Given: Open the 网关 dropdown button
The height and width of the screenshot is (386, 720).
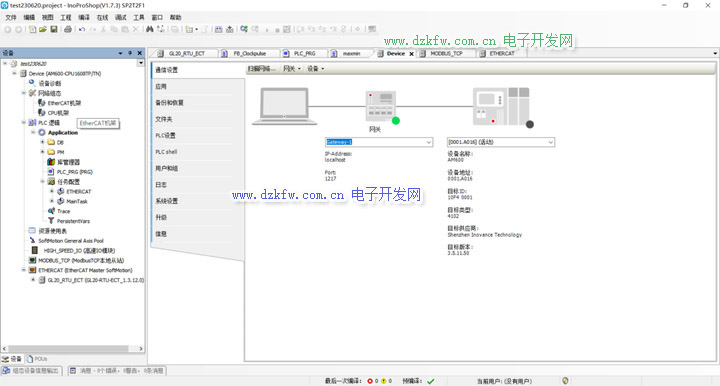Looking at the screenshot, I should 292,68.
